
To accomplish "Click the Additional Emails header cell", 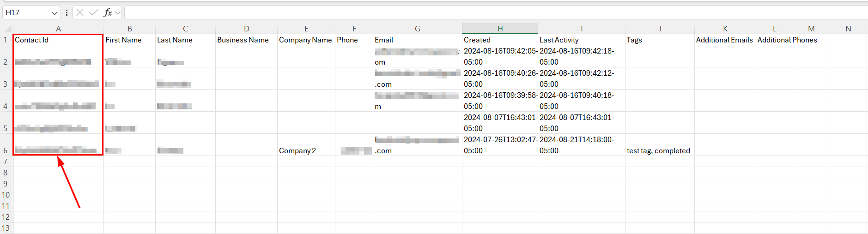I will coord(724,40).
